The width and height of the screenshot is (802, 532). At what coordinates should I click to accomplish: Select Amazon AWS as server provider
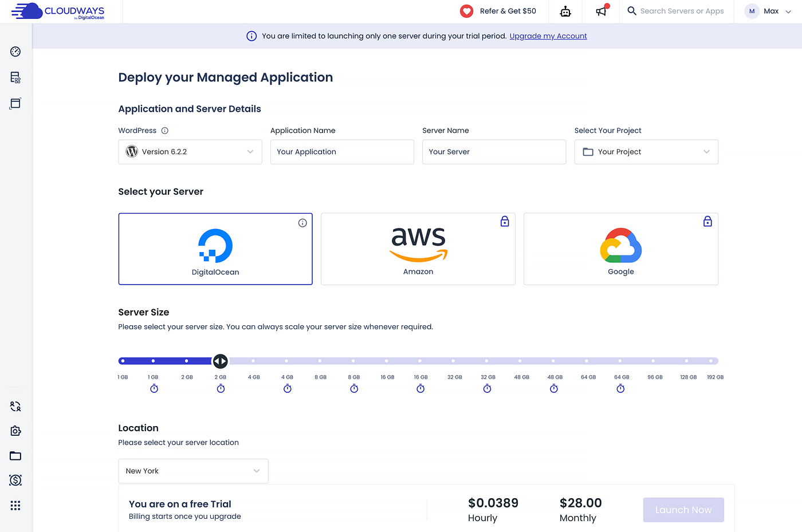click(418, 249)
